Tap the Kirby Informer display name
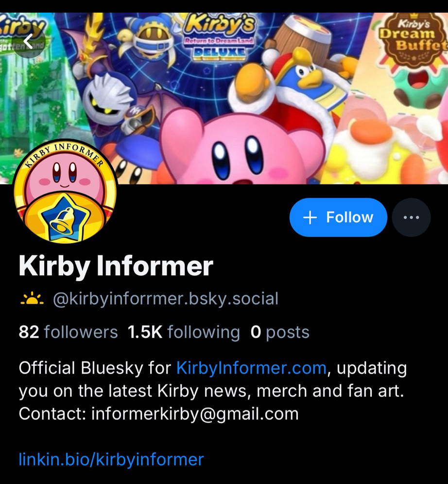Viewport: 448px width, 484px height. pos(116,266)
